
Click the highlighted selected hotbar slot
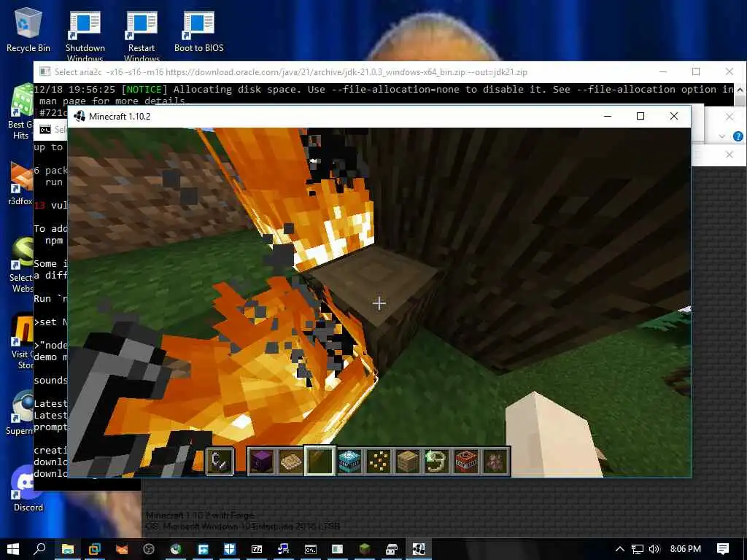(320, 461)
